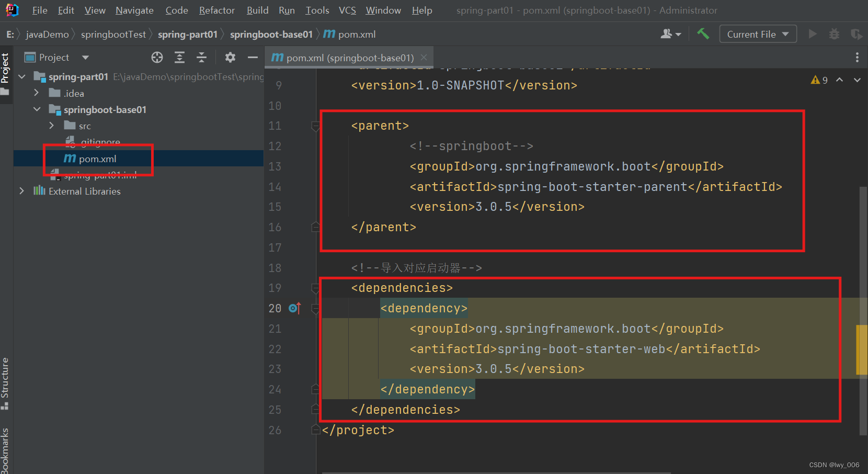868x474 pixels.
Task: Open the Window menu
Action: 383,10
